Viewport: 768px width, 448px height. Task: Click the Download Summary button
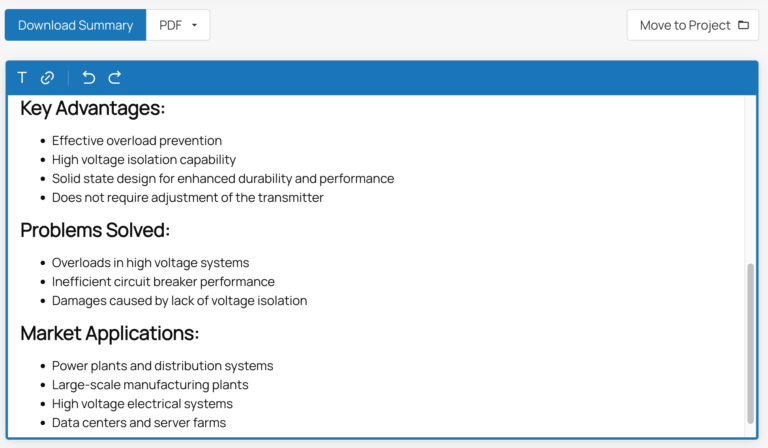click(75, 25)
